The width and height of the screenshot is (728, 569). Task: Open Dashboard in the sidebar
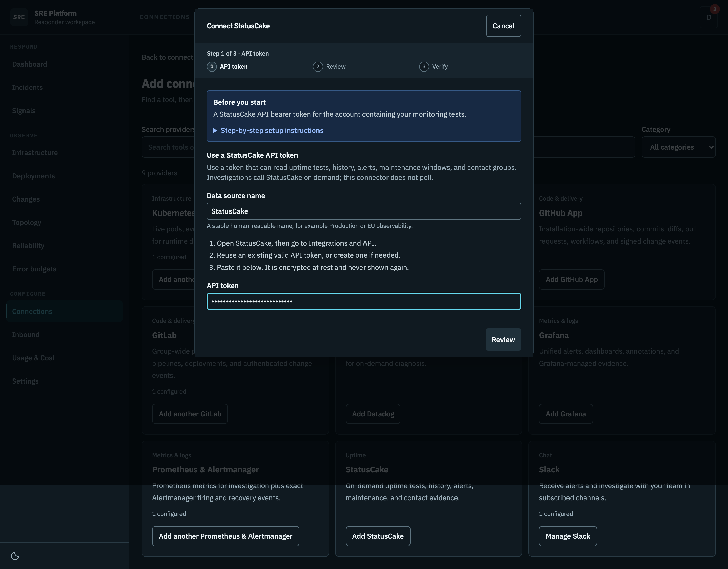pyautogui.click(x=30, y=64)
